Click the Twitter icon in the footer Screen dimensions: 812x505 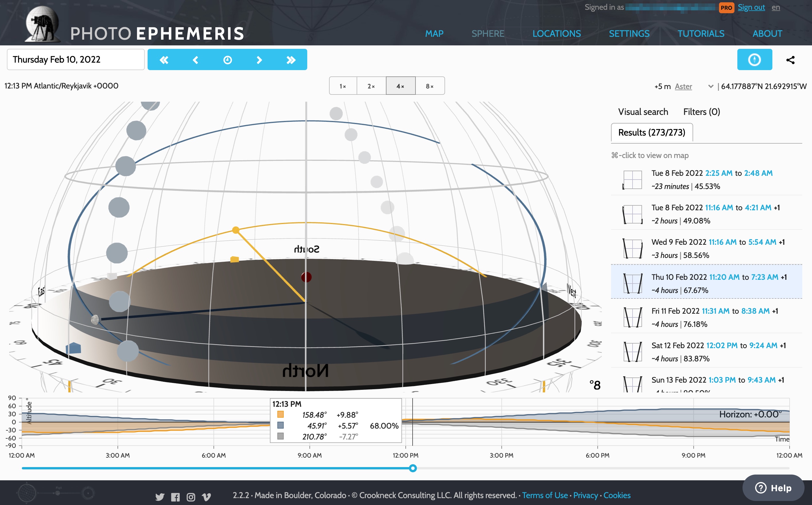click(x=160, y=497)
